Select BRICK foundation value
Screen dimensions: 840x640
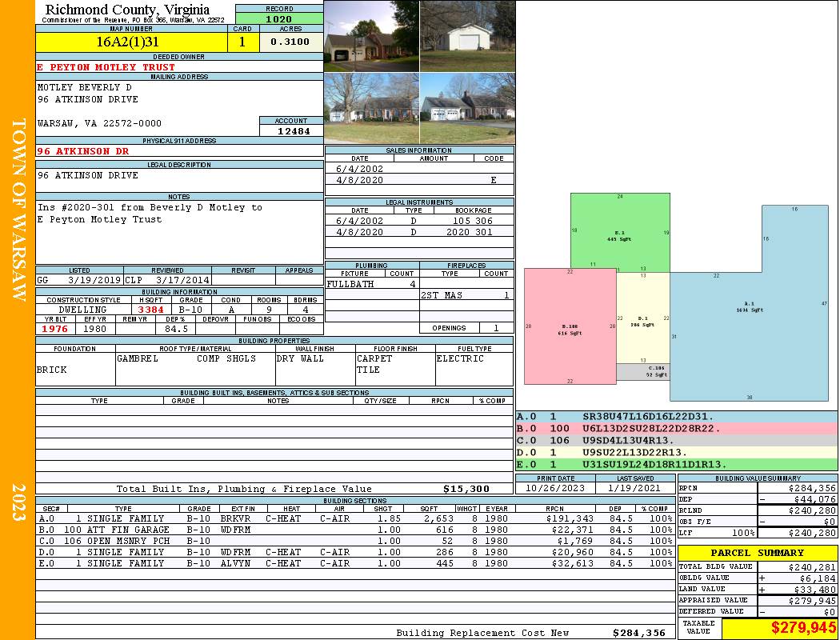click(51, 370)
